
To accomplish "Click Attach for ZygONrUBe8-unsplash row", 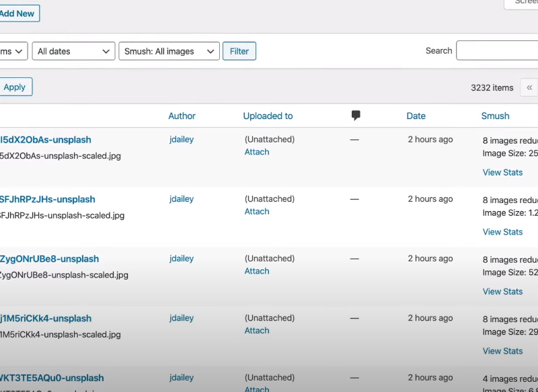I will tap(257, 271).
